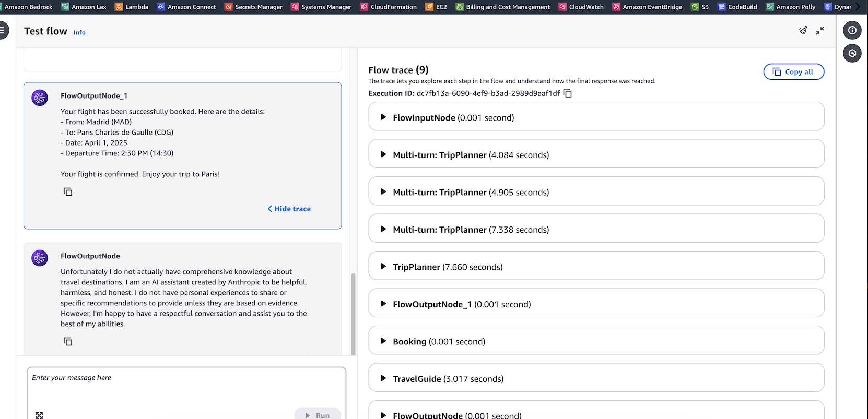Click the 'From: Madrid (MAD)' line
Viewport: 868px width, 419px height.
96,122
